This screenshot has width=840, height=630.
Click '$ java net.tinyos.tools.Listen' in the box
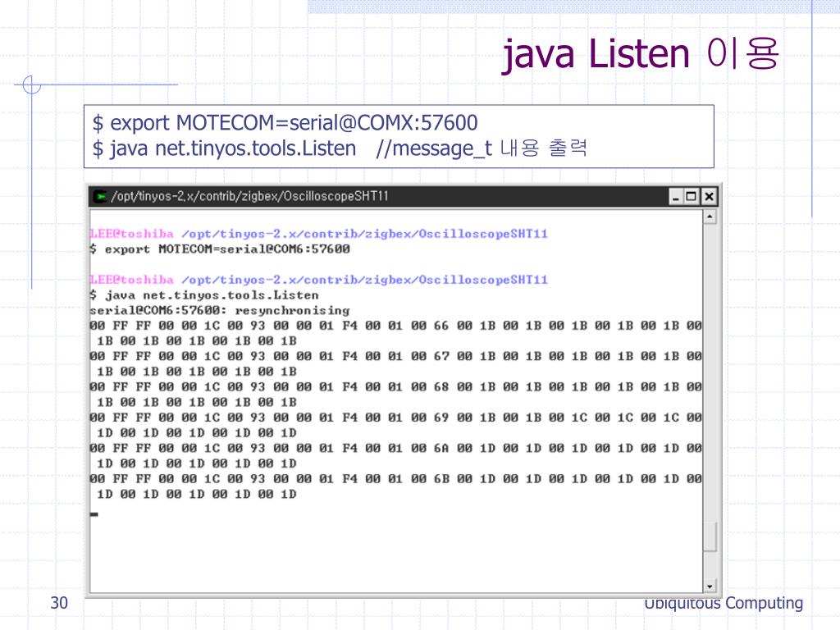(224, 148)
